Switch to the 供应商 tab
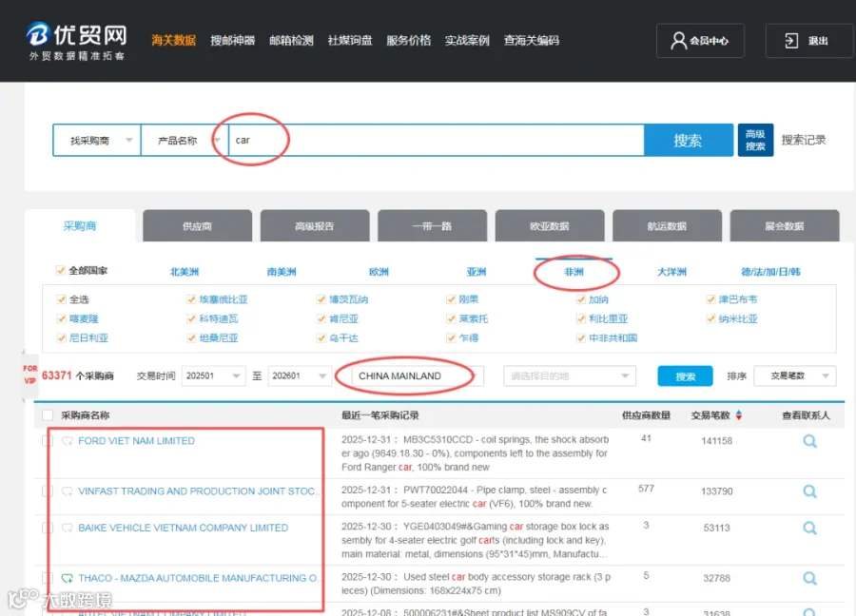The image size is (856, 616). click(x=197, y=226)
